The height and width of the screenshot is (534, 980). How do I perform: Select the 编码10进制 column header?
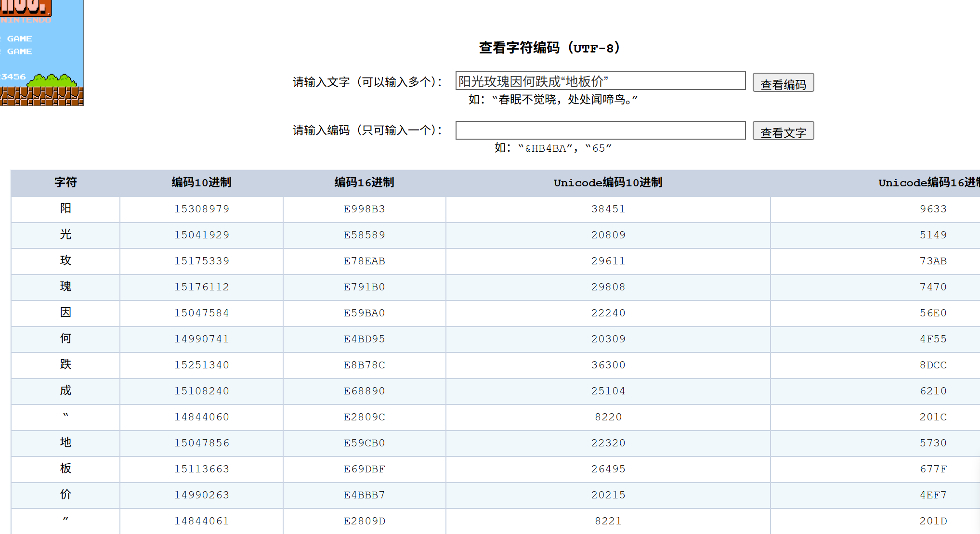tap(201, 182)
